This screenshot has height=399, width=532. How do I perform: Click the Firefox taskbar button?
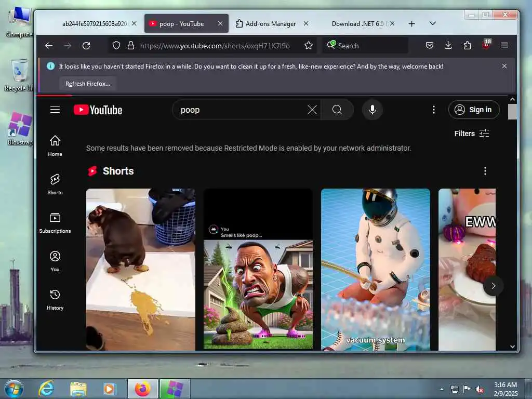[143, 389]
